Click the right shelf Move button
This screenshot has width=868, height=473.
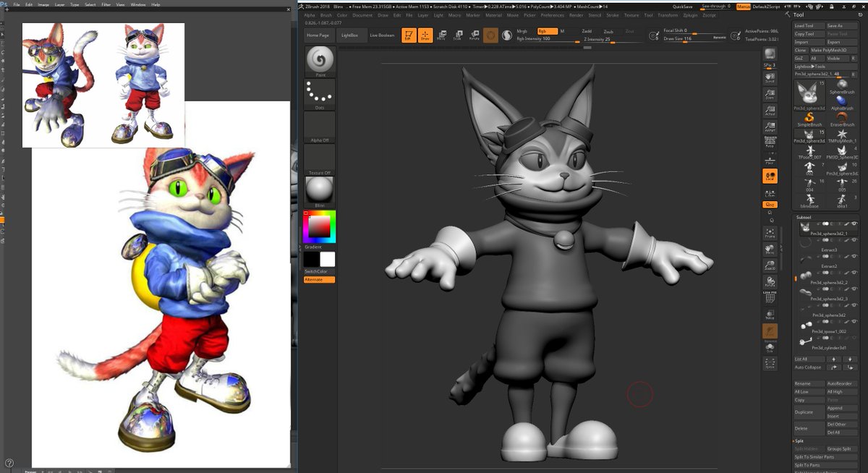[x=770, y=250]
